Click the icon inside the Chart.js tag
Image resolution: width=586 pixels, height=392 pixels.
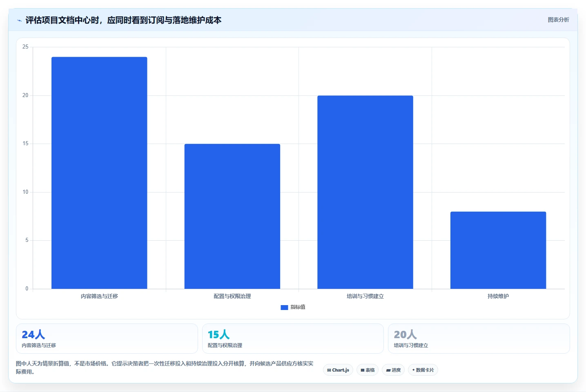329,370
